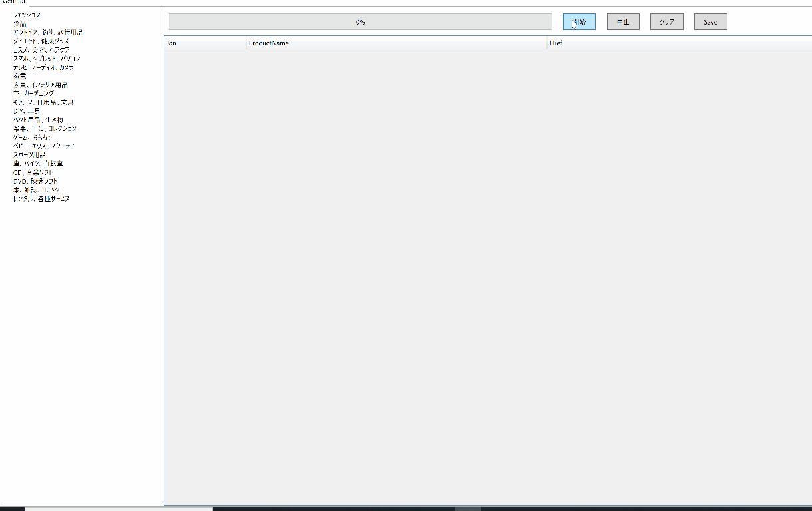Screen dimensions: 812x511
Task: Choose ベビー、キッズ、マタニティ category
Action: (44, 146)
